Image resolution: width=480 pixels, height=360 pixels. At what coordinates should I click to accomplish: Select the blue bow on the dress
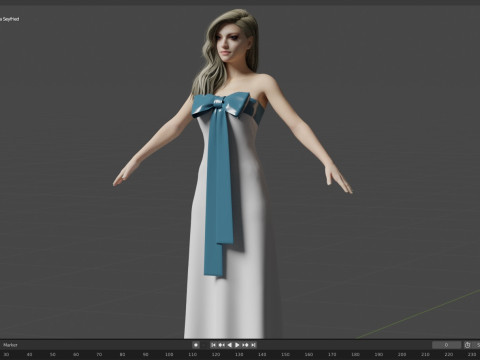pos(220,104)
